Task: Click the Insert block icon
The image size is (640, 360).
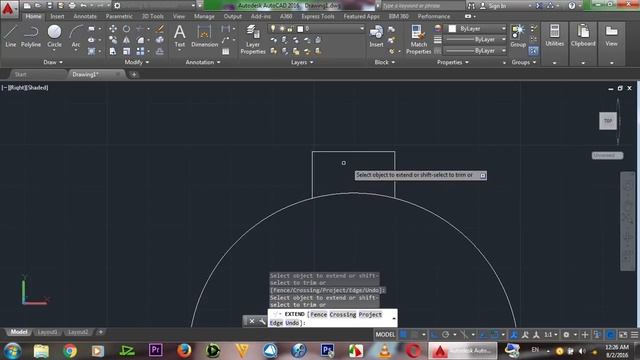Action: [x=376, y=36]
